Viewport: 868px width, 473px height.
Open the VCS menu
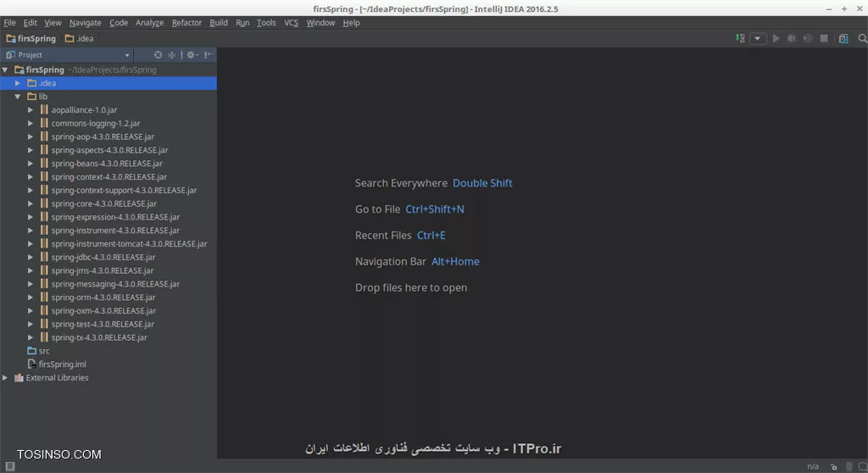[292, 23]
